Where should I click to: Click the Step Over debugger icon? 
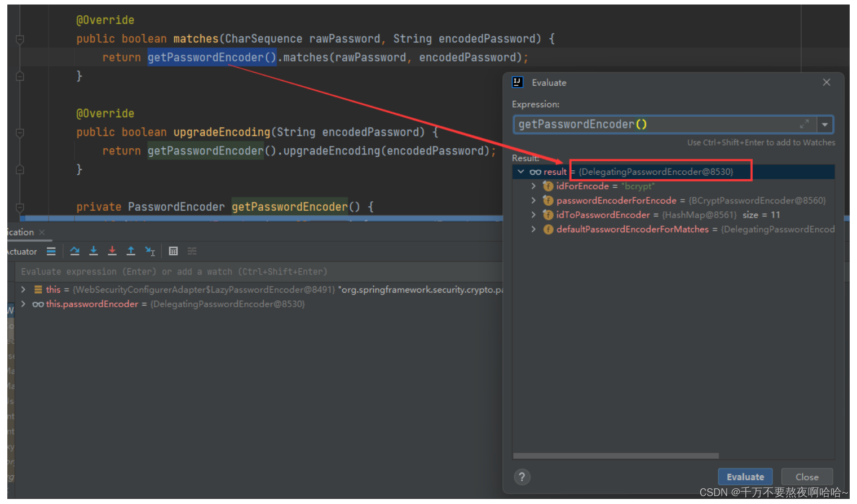pos(74,251)
